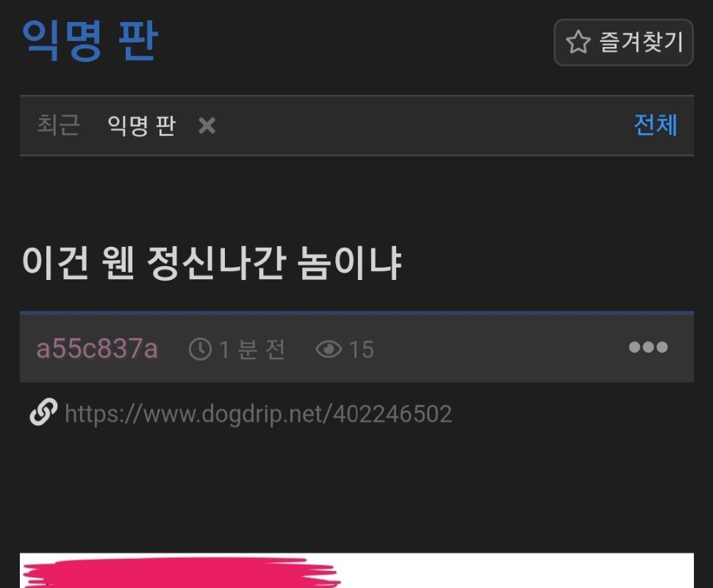Select 익명 판 in recent list
The width and height of the screenshot is (713, 588).
click(x=141, y=126)
